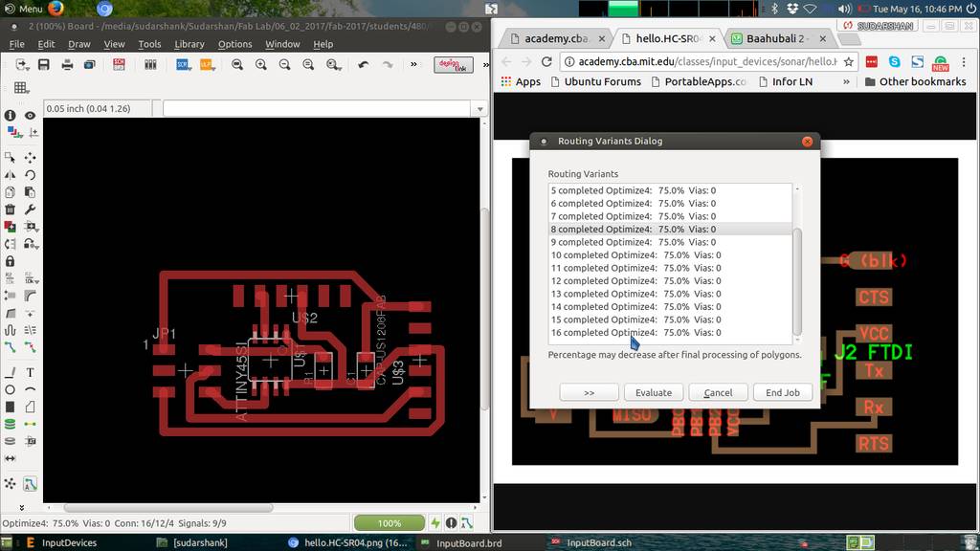Select the Ratsnest tool icon
The height and width of the screenshot is (551, 980).
[10, 483]
